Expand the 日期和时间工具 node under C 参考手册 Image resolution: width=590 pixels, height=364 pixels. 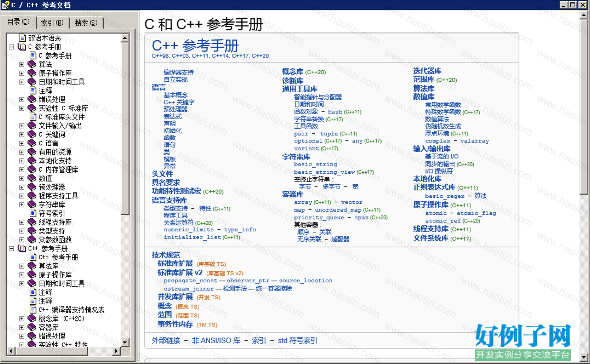(x=22, y=82)
